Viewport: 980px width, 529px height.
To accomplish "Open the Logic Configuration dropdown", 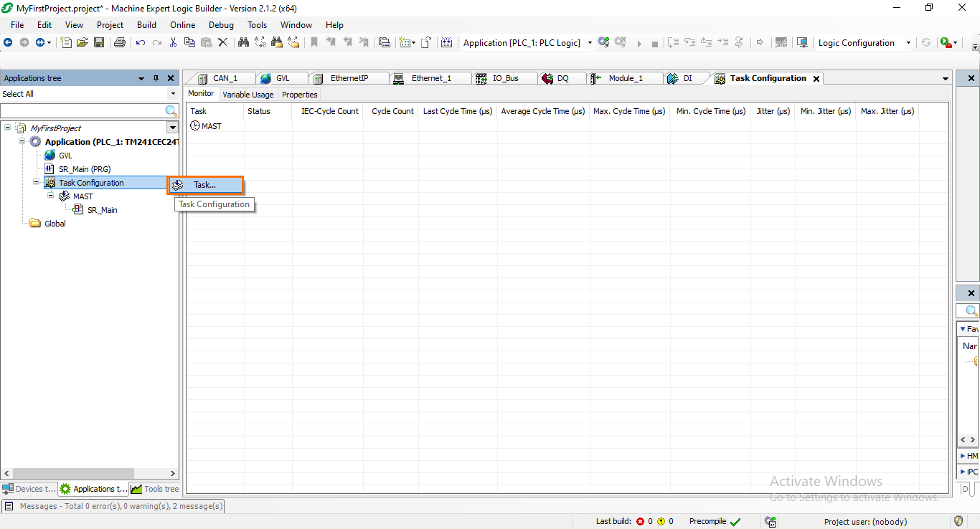I will tap(908, 43).
